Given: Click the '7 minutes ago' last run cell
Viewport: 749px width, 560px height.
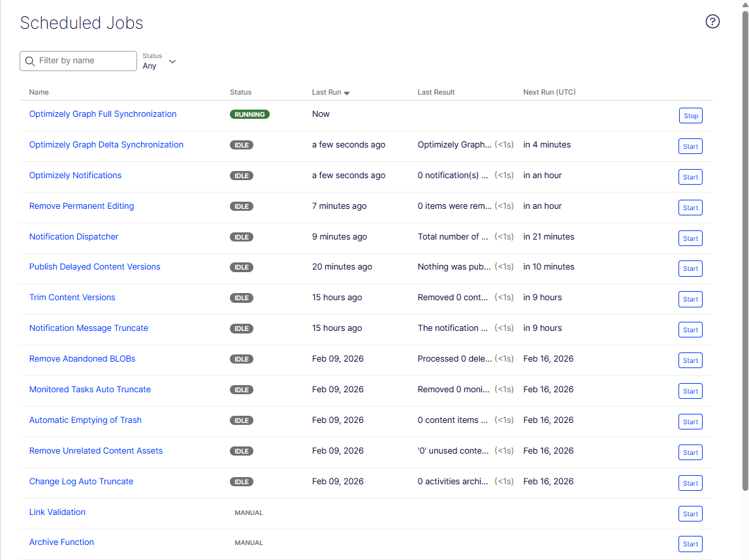Looking at the screenshot, I should (340, 206).
